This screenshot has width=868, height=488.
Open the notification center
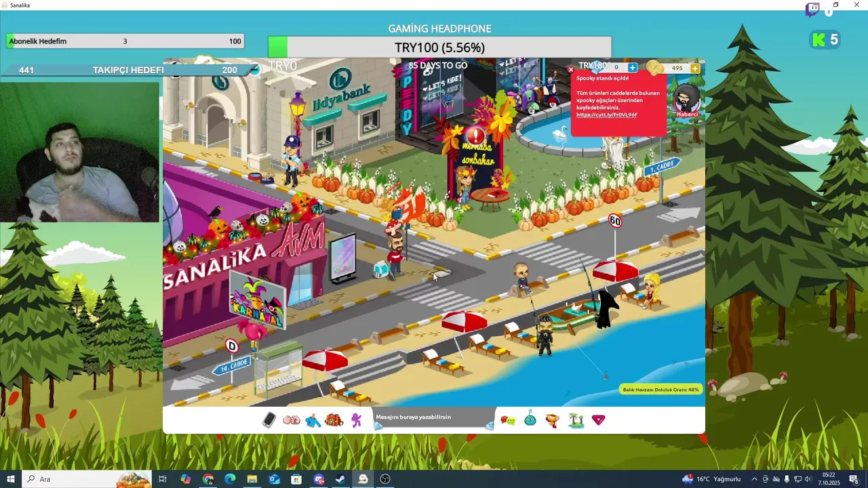[854, 479]
